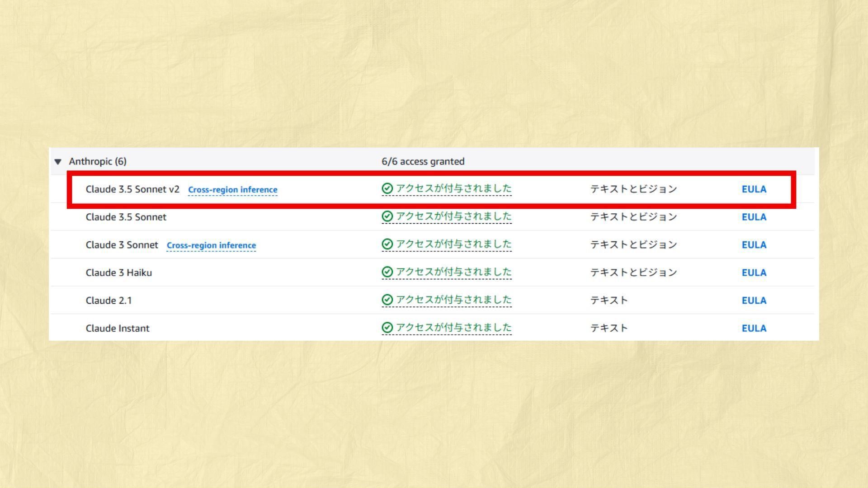This screenshot has width=868, height=488.
Task: Select the Claude Instant model name
Action: pyautogui.click(x=118, y=328)
